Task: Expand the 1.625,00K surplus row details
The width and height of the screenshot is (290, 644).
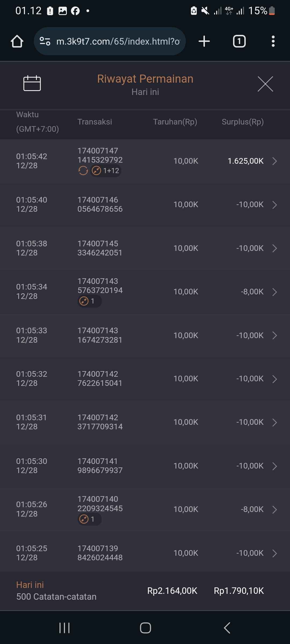Action: pyautogui.click(x=274, y=161)
